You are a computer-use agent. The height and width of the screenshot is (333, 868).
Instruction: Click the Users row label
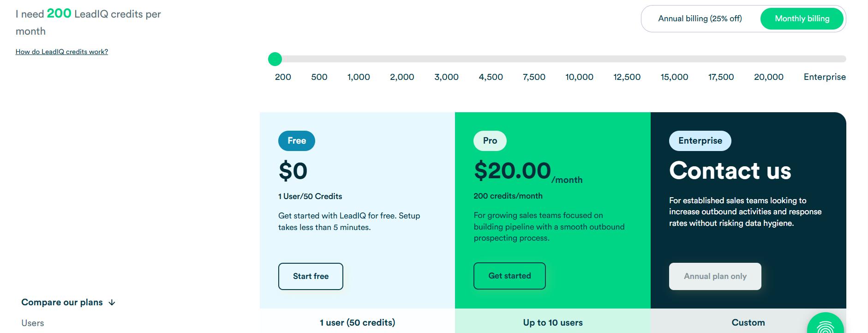[x=32, y=323]
